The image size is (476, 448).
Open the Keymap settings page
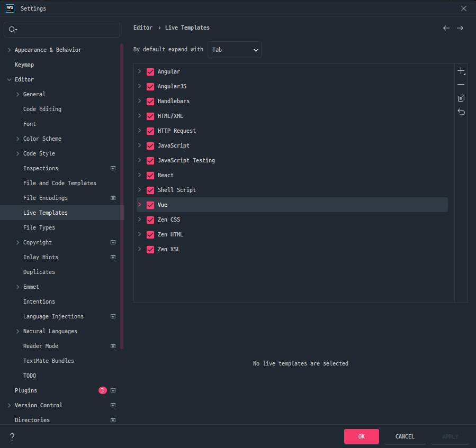24,65
